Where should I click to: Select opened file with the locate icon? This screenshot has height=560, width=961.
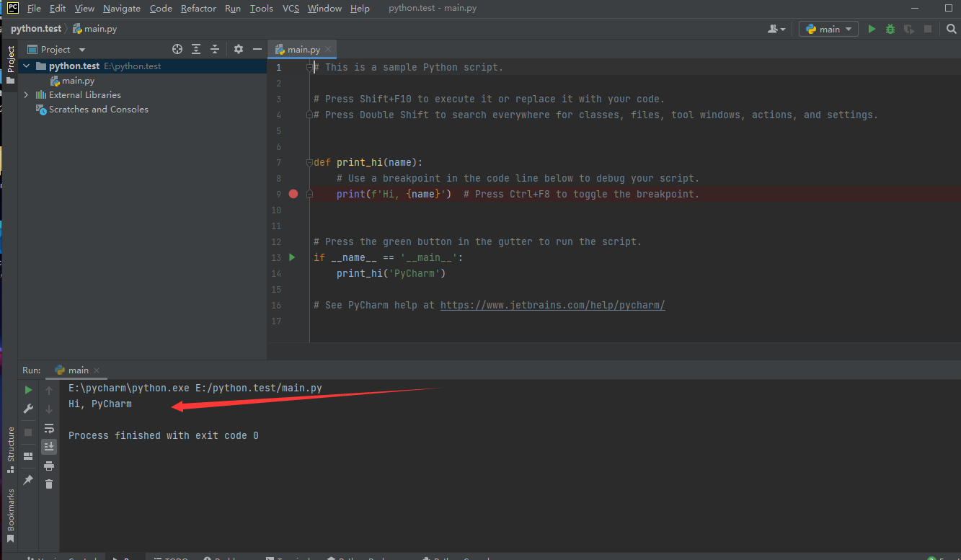point(177,49)
